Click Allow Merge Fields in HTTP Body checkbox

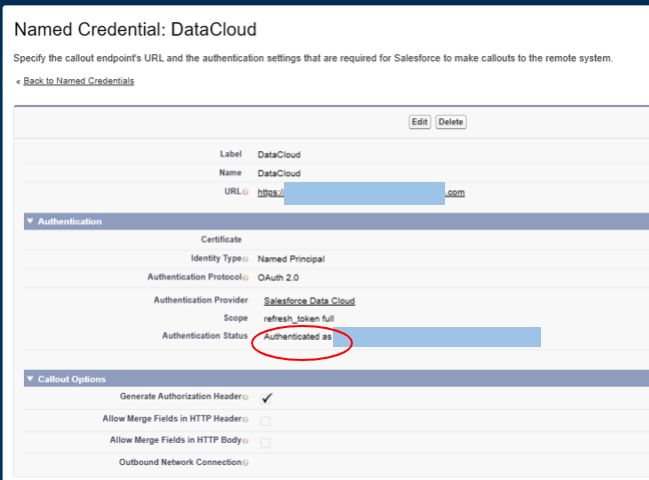coord(265,443)
